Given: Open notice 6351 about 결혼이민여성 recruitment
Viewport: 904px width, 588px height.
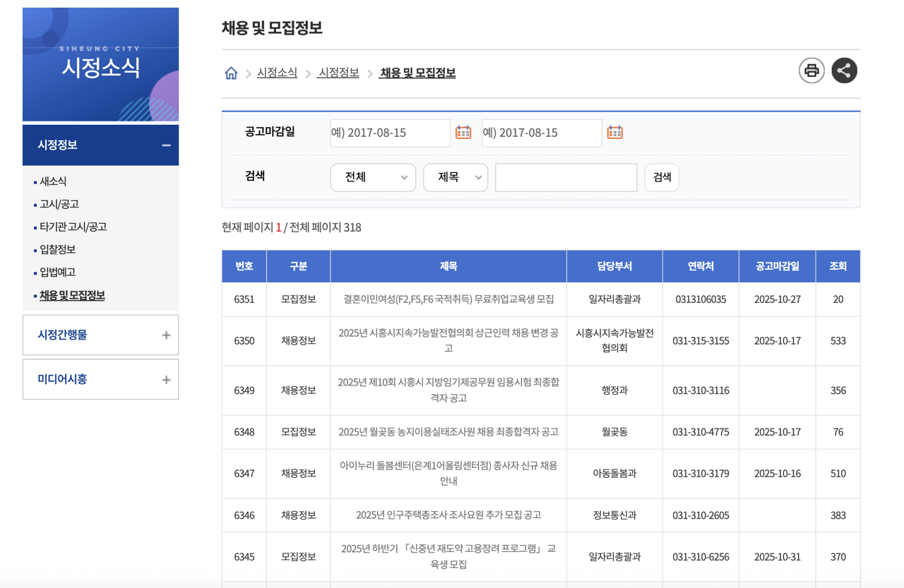Looking at the screenshot, I should (447, 299).
